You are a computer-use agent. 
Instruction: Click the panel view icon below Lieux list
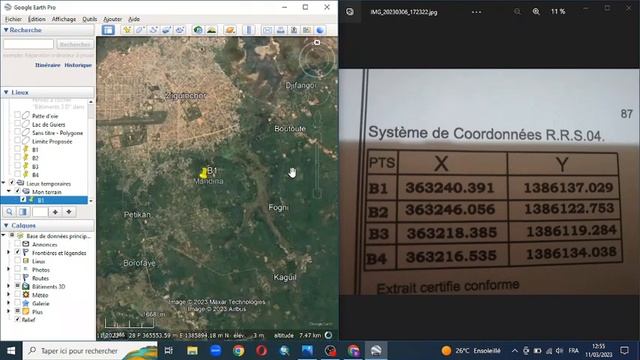[x=23, y=212]
